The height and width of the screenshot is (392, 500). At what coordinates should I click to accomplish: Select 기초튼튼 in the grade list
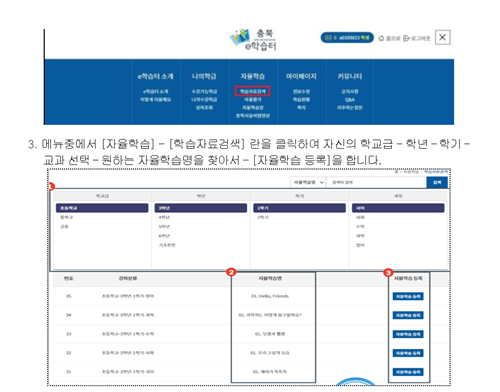click(167, 245)
